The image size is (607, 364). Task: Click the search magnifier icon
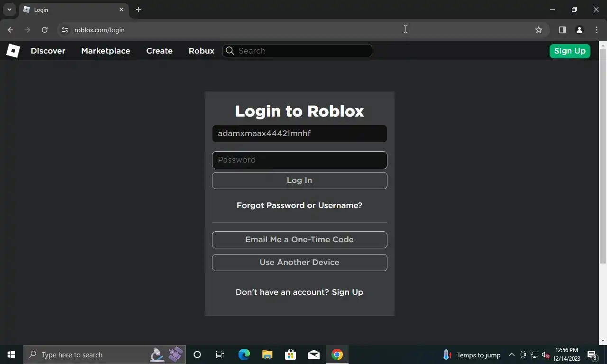(230, 51)
